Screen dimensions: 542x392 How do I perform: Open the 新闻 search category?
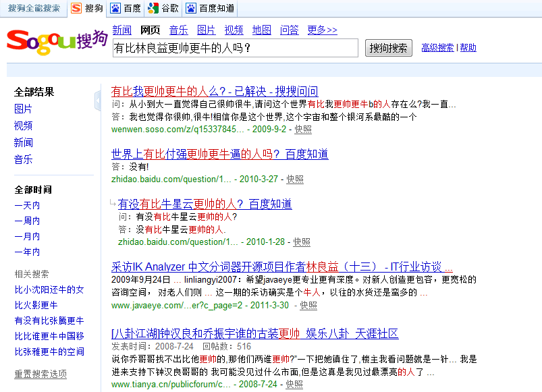click(122, 30)
